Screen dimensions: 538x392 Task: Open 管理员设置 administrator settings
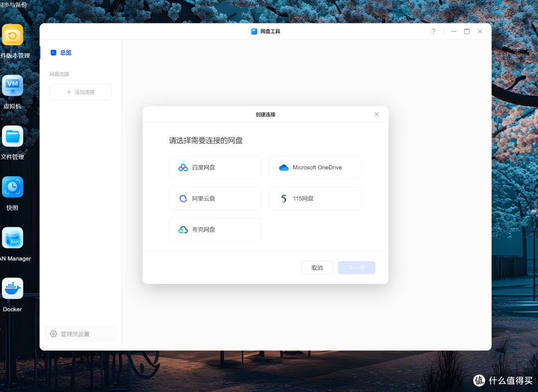[80, 334]
